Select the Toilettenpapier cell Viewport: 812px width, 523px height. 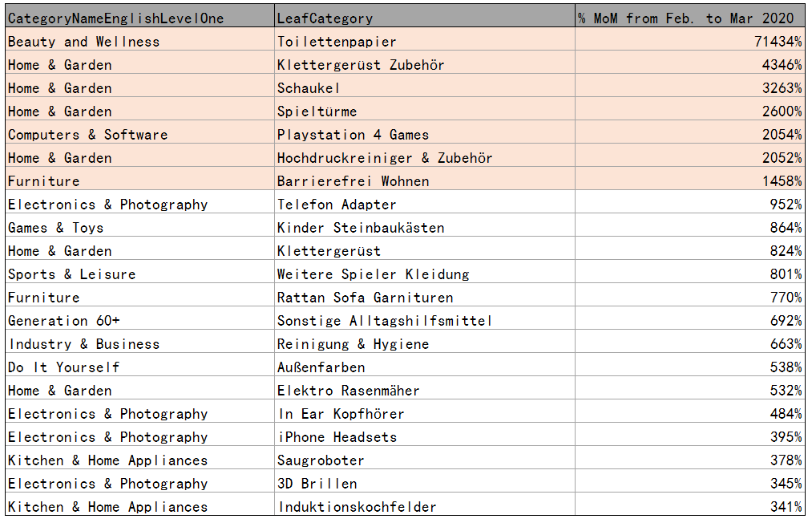click(337, 42)
